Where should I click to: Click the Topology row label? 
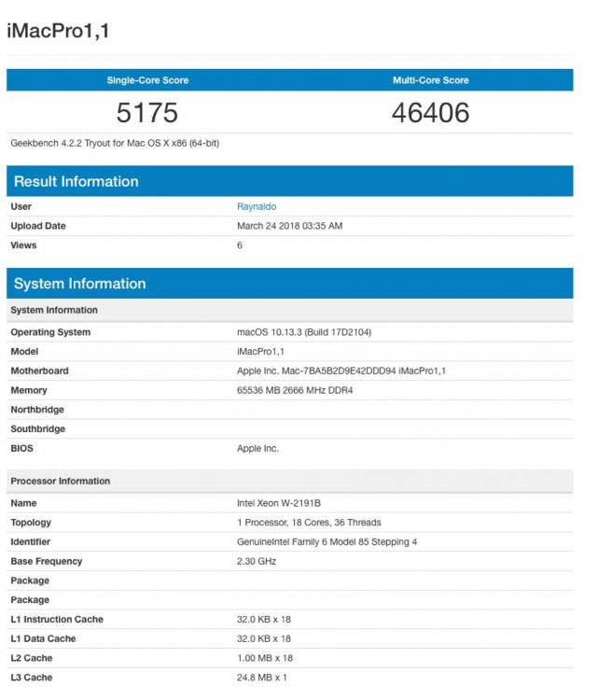31,523
